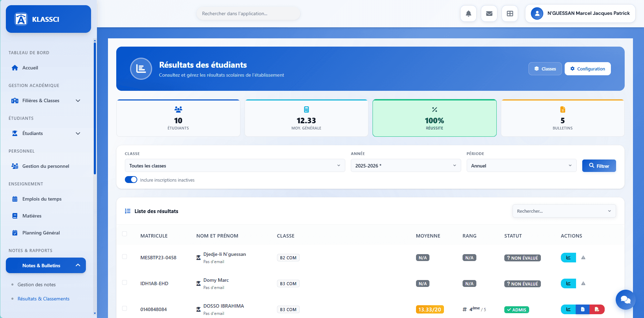Click the Rechercher dans l'application search field
The image size is (644, 318).
click(248, 13)
